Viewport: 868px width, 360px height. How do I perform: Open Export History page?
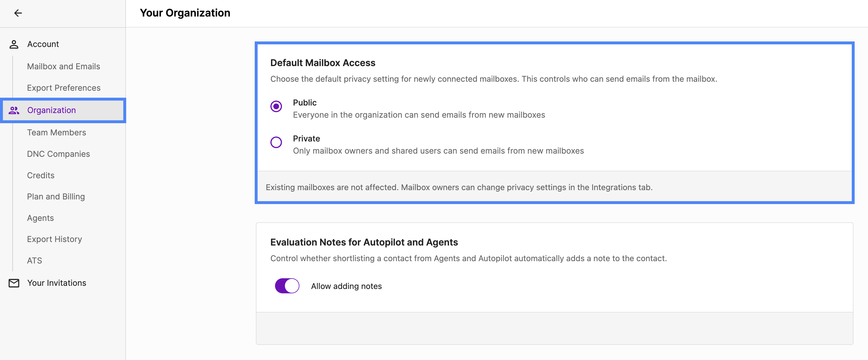(54, 239)
